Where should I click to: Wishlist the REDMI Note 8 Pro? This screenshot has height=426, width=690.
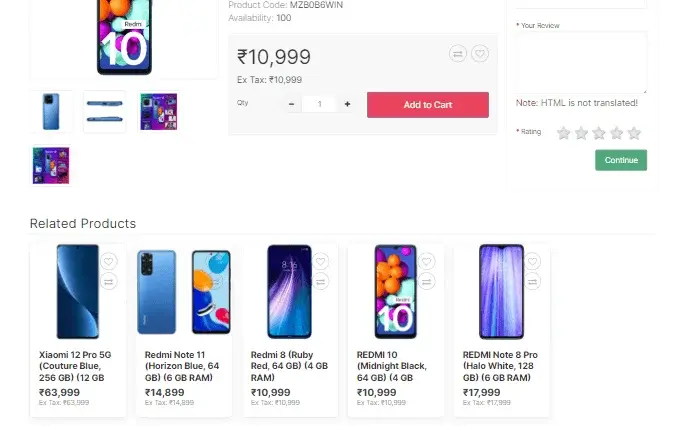[533, 262]
